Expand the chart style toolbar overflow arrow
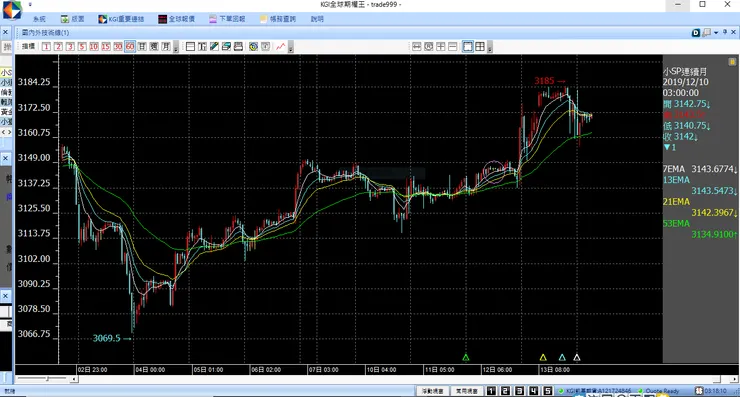This screenshot has width=740, height=397. (x=291, y=47)
